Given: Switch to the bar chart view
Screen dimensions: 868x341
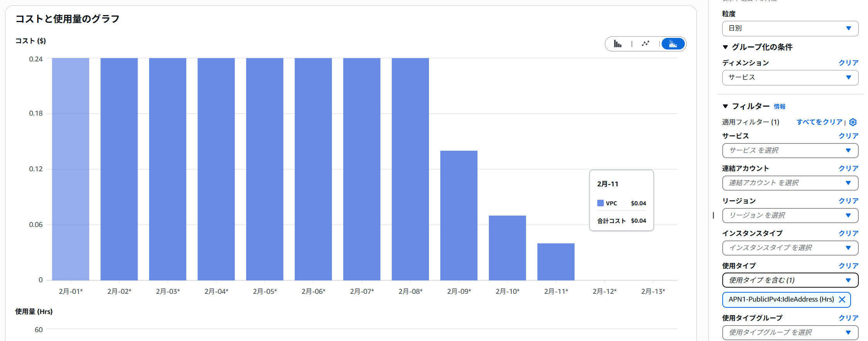Looking at the screenshot, I should (x=618, y=44).
